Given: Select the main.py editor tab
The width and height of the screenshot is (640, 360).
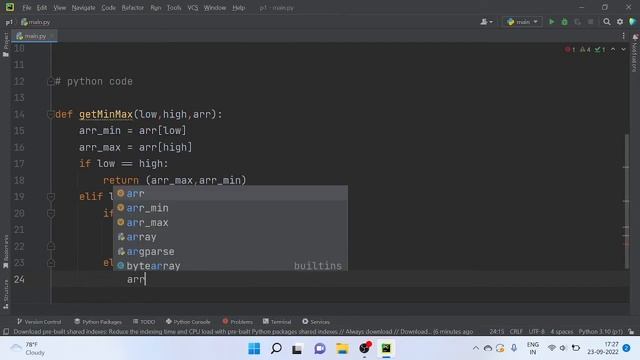Looking at the screenshot, I should [x=34, y=36].
